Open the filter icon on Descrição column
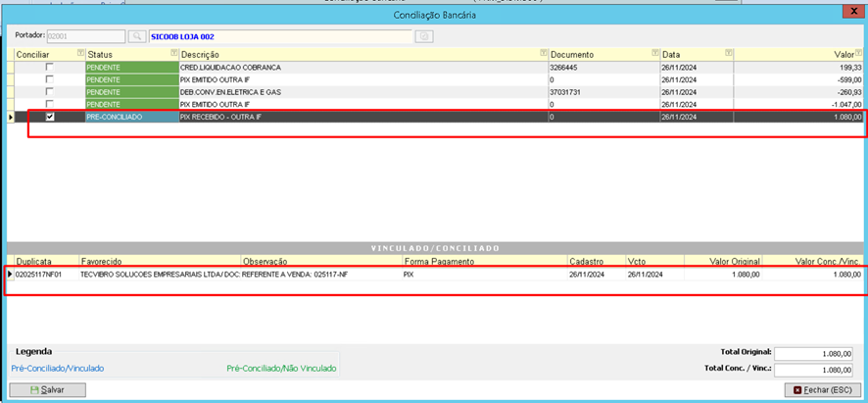The width and height of the screenshot is (868, 403). pos(543,53)
